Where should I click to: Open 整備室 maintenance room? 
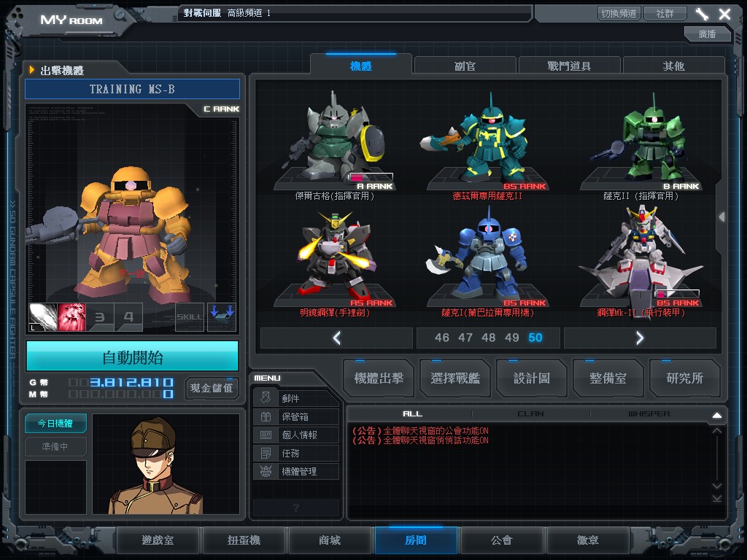pos(608,378)
